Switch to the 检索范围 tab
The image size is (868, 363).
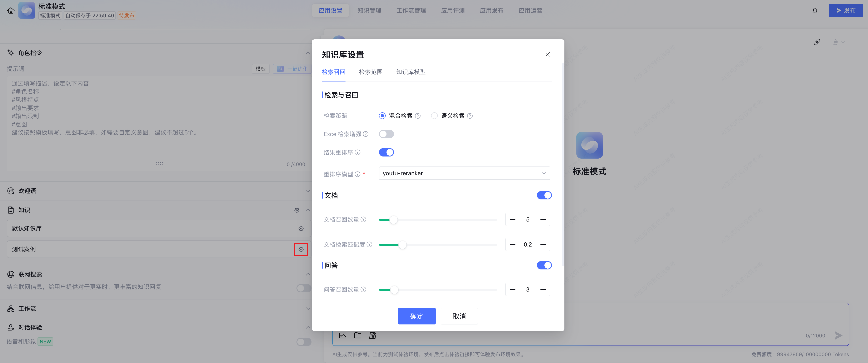370,72
